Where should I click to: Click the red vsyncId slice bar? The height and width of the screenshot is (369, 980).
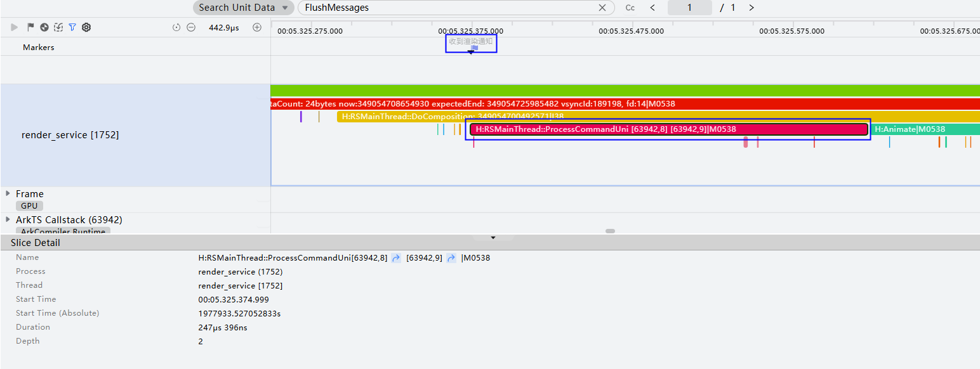click(x=625, y=104)
